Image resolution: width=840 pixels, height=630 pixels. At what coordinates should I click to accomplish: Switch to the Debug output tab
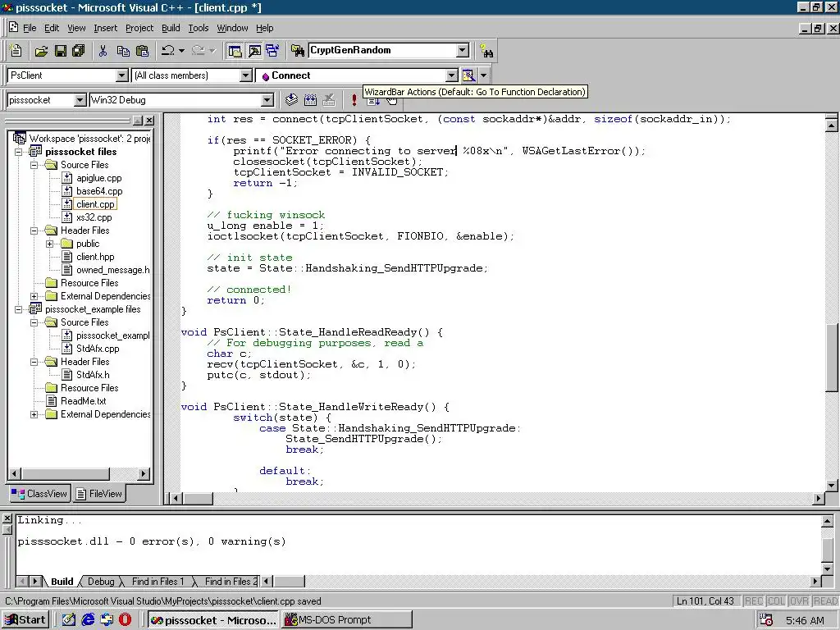(101, 582)
